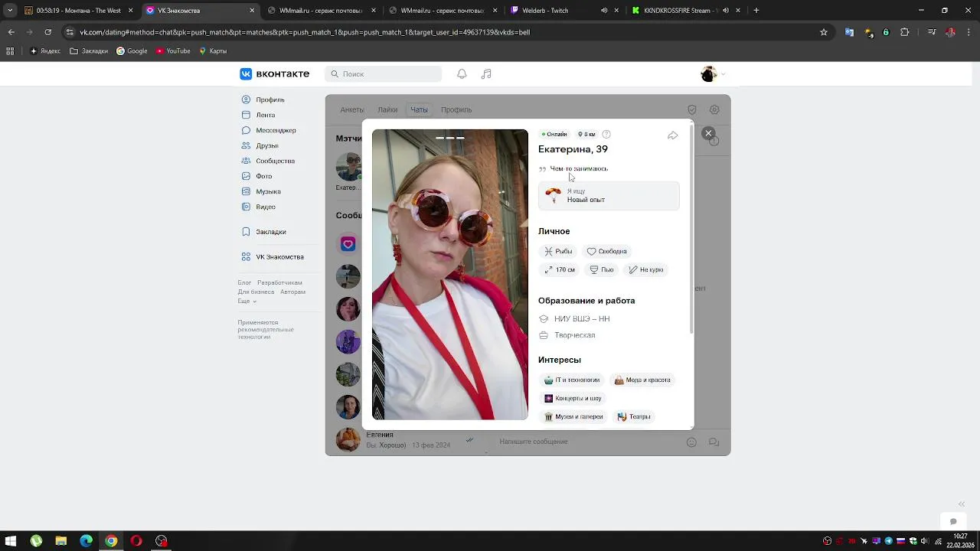The image size is (980, 551).
Task: Open Opera from the taskbar
Action: 136,540
